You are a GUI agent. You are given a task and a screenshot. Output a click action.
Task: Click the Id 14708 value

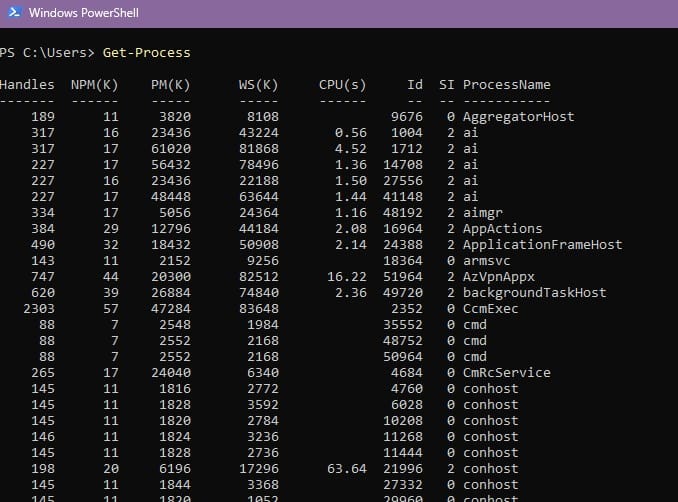[x=403, y=165]
